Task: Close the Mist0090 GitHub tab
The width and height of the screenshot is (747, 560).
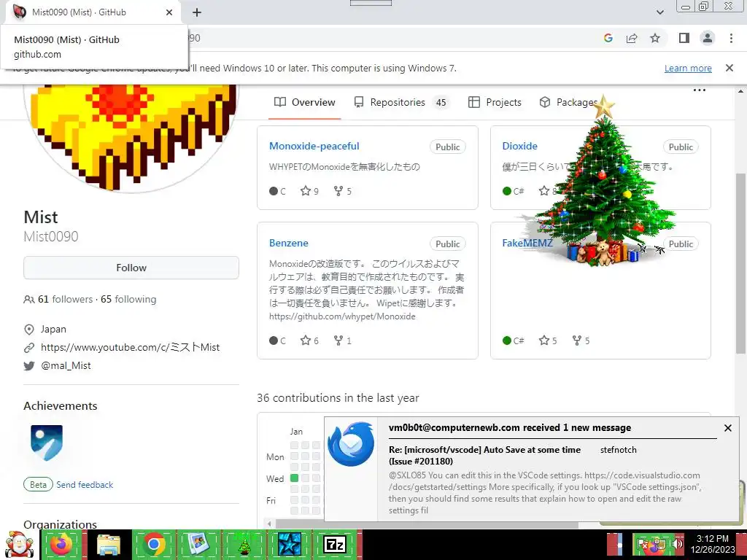Action: pos(169,12)
